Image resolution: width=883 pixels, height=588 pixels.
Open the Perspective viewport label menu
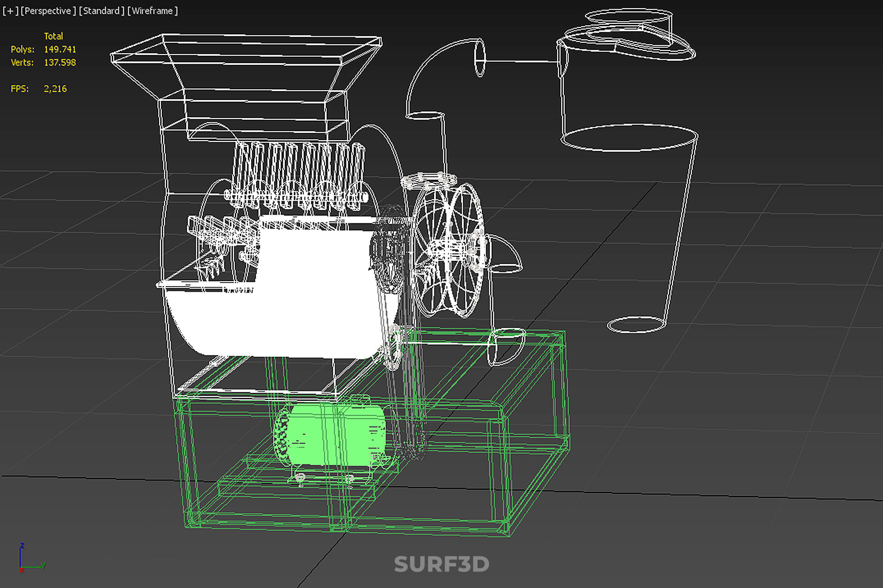click(x=48, y=11)
